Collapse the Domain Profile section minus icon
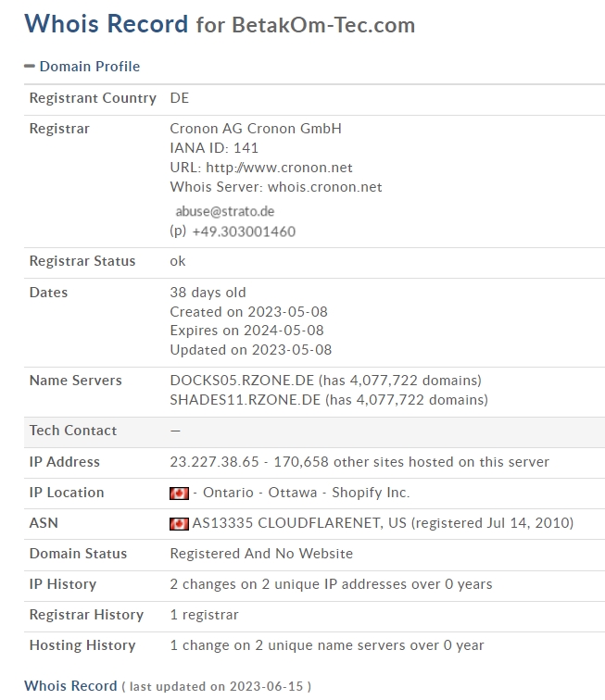 click(x=30, y=67)
